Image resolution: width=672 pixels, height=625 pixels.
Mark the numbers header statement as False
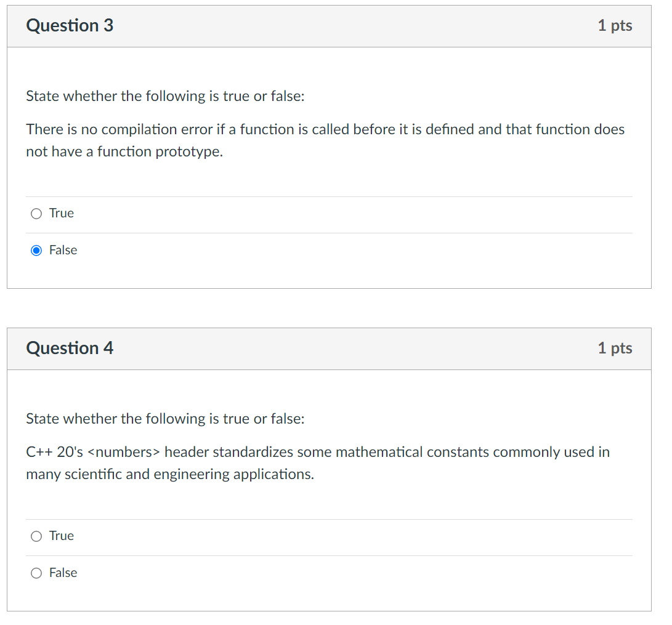36,573
